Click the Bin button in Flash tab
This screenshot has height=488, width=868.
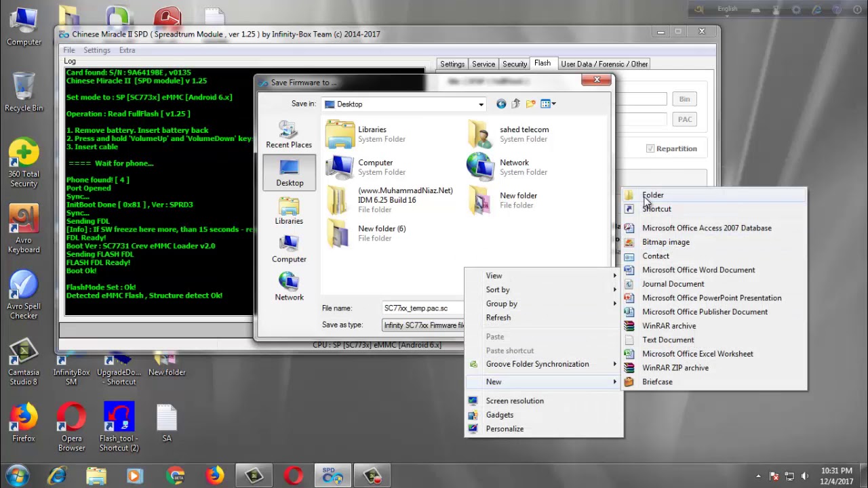coord(685,99)
